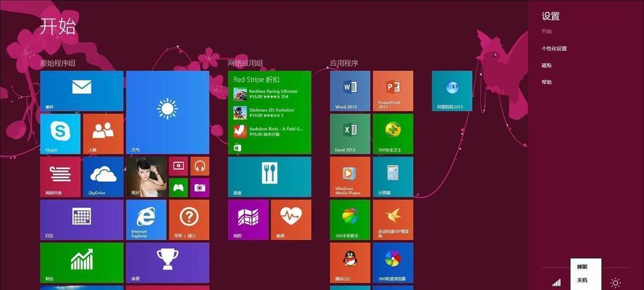Open the small Xbox Games tile
The width and height of the screenshot is (644, 290).
point(178,187)
